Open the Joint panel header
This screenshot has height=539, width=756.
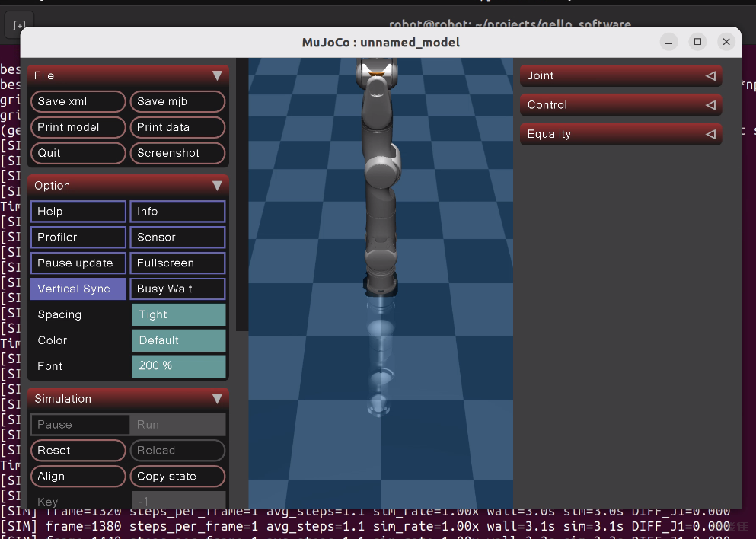621,76
